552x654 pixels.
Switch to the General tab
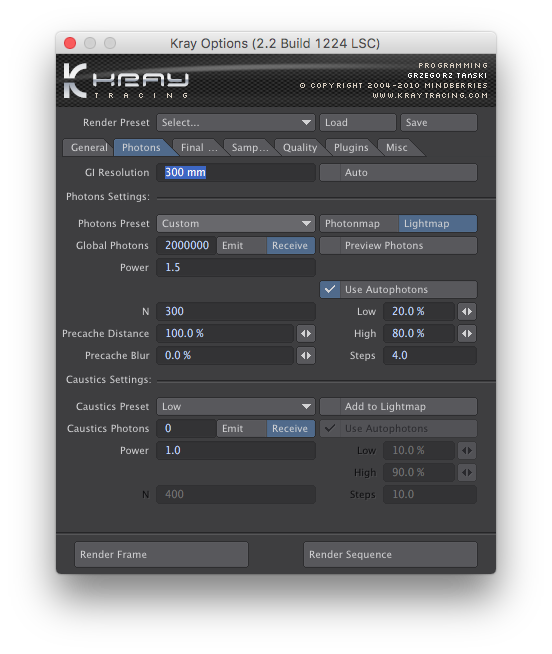88,148
